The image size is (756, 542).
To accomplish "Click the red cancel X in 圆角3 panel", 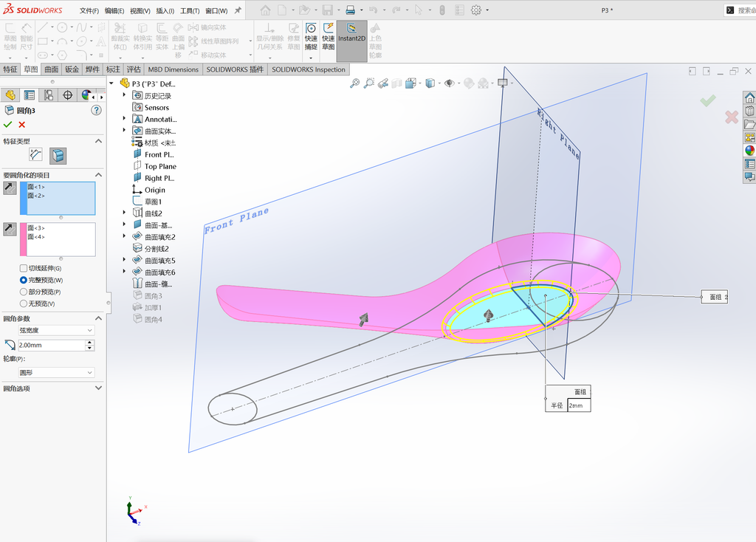I will point(21,125).
